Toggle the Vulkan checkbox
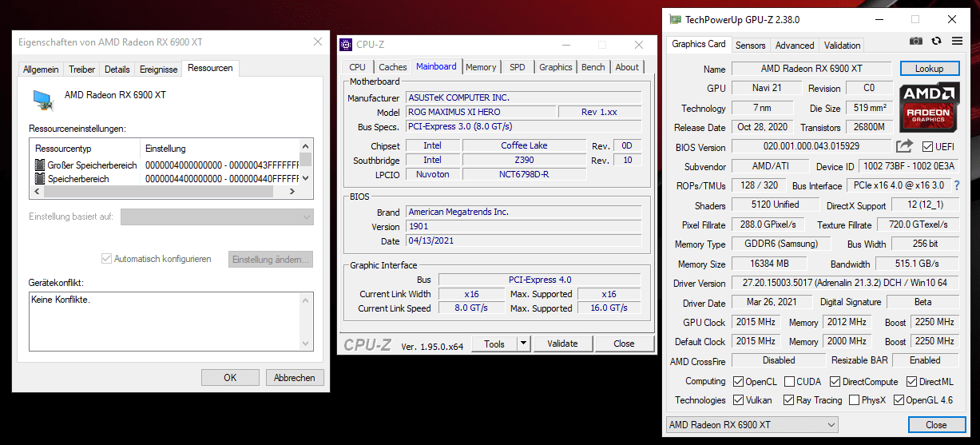Viewport: 980px width, 445px height. click(738, 400)
